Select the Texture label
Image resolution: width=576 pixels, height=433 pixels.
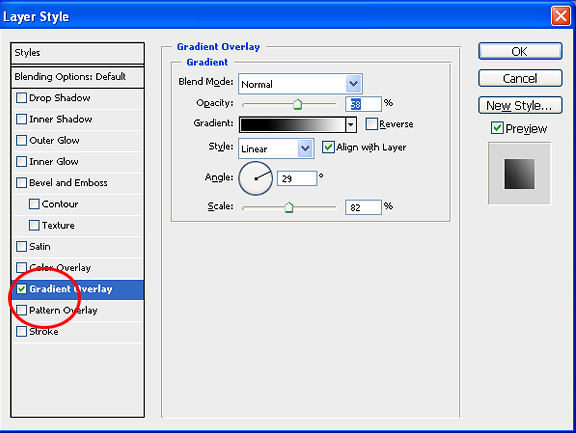click(58, 225)
